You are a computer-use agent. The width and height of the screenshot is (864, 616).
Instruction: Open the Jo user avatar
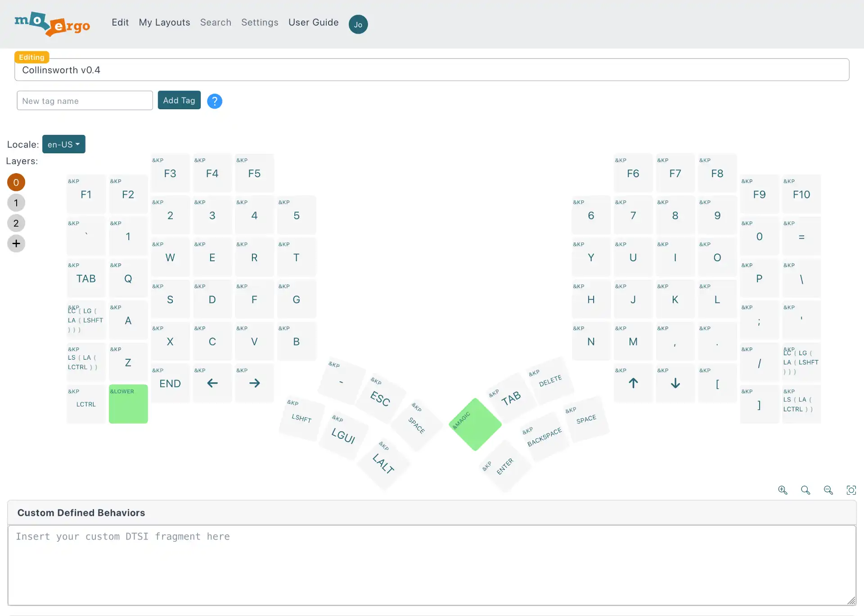click(358, 24)
